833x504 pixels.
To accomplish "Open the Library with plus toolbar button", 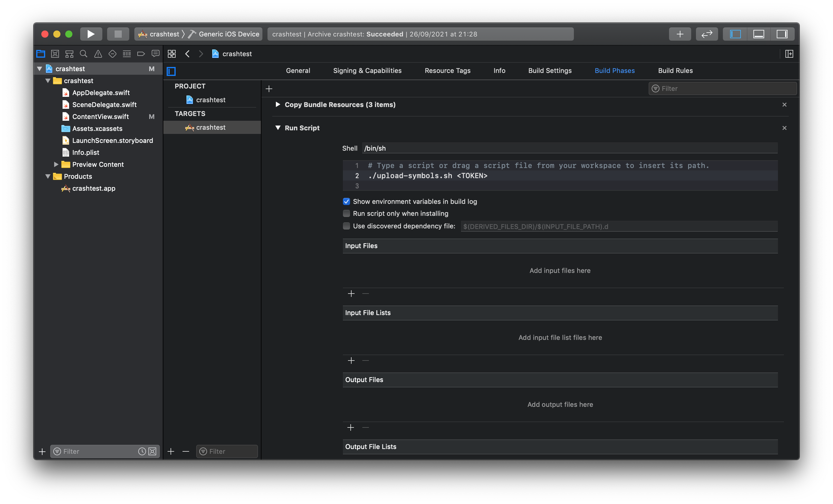I will [680, 34].
